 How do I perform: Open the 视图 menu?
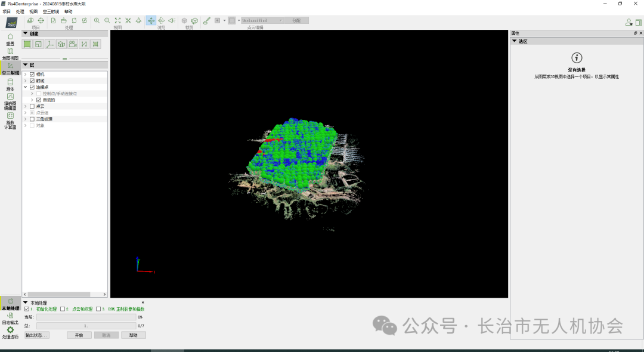pos(33,11)
